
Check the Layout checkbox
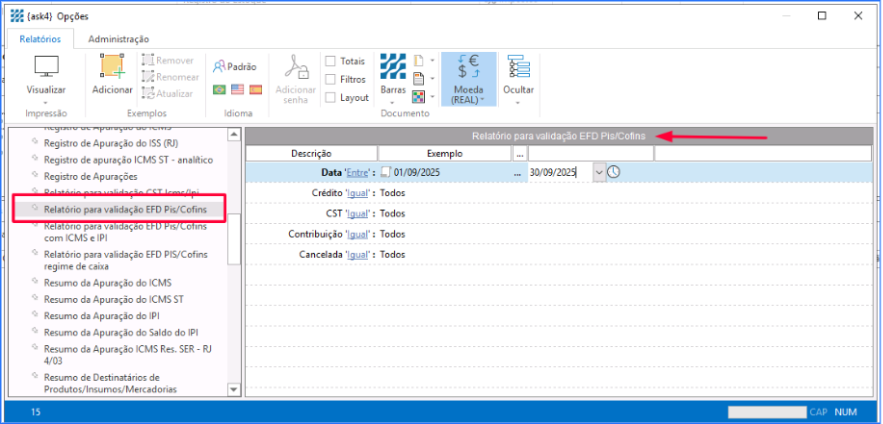pyautogui.click(x=330, y=97)
